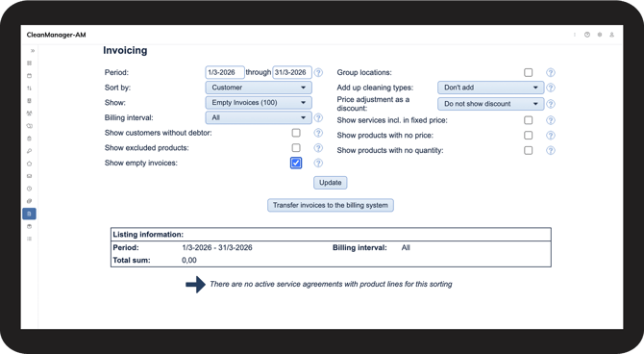Open the key icon in the sidebar
Viewport: 644px width, 354px height.
click(29, 151)
